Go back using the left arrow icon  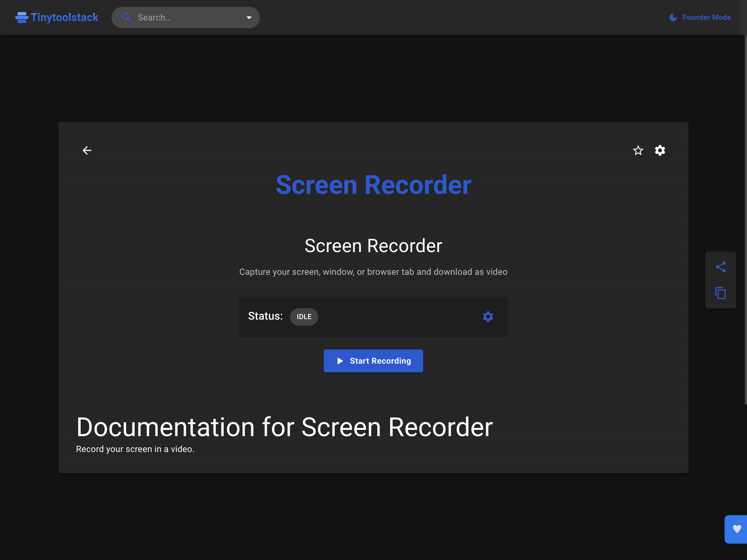coord(87,150)
